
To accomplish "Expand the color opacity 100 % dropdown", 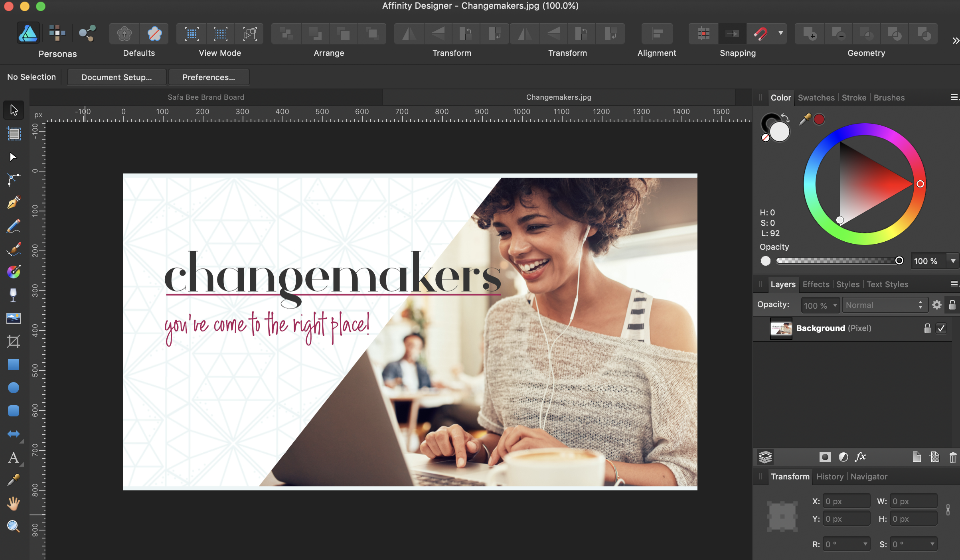I will pos(953,261).
